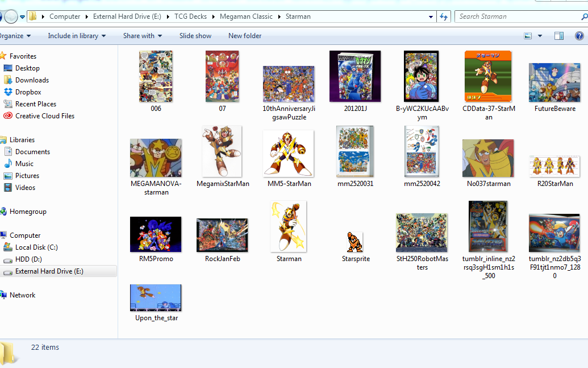The image size is (588, 368).
Task: Open Computer node in navigation pane
Action: pyautogui.click(x=20, y=235)
